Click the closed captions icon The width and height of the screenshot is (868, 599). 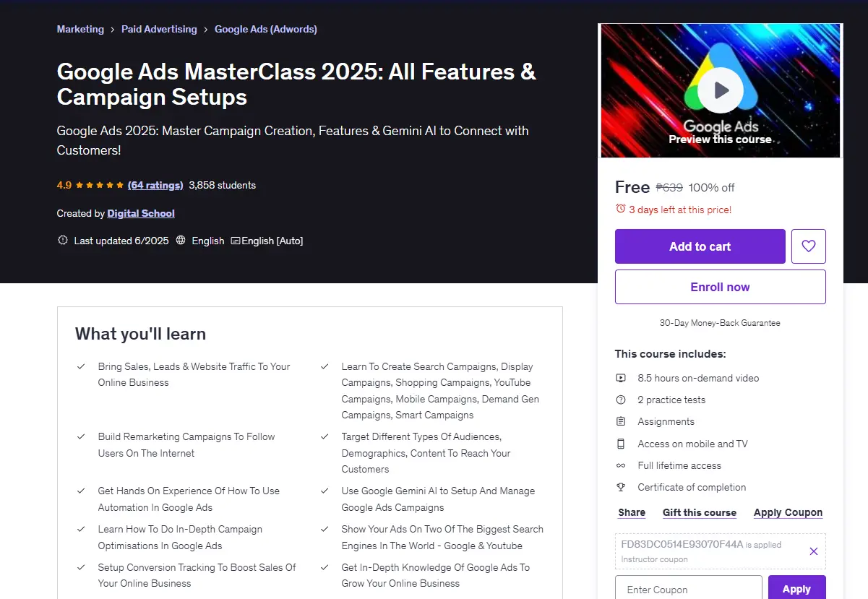(236, 241)
